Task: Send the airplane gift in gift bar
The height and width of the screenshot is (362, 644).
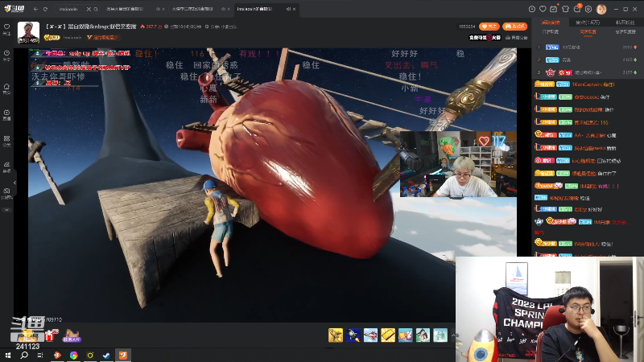Action: pyautogui.click(x=370, y=335)
